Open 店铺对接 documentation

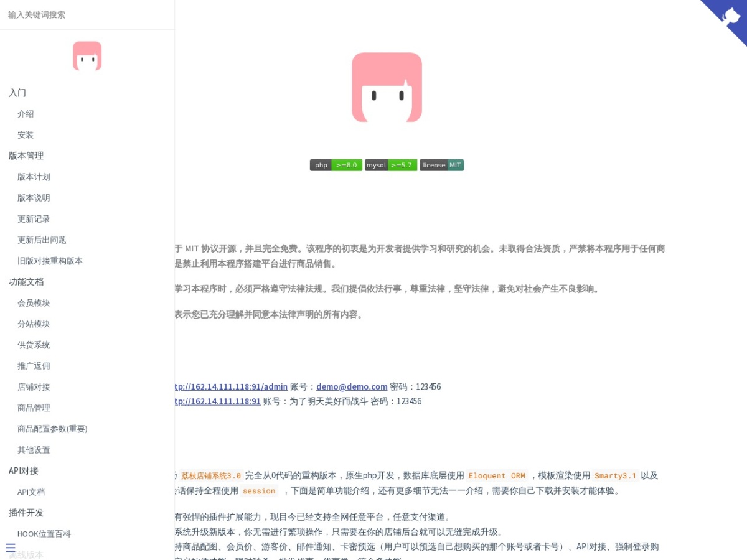click(34, 387)
